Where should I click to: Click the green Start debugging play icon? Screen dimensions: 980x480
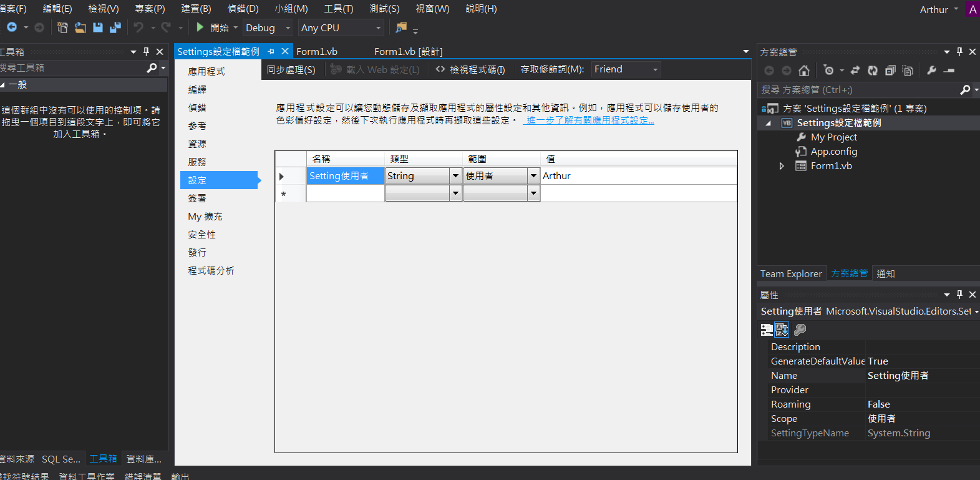(x=200, y=27)
